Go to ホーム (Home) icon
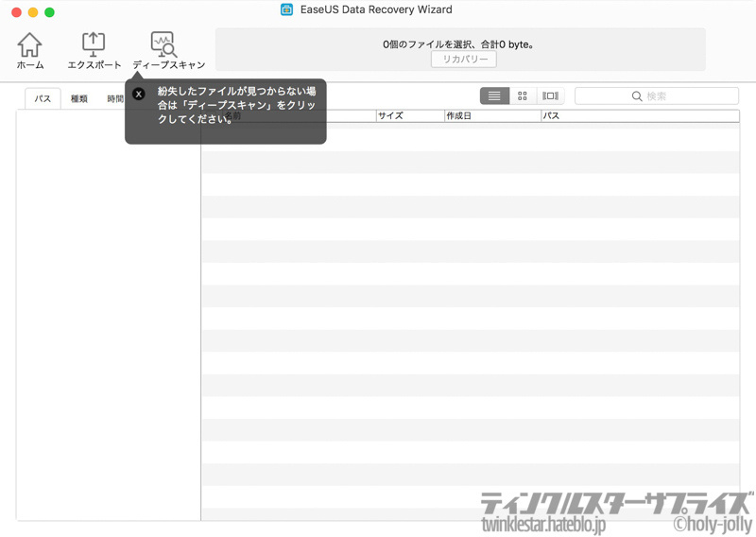This screenshot has width=756, height=537. tap(30, 50)
